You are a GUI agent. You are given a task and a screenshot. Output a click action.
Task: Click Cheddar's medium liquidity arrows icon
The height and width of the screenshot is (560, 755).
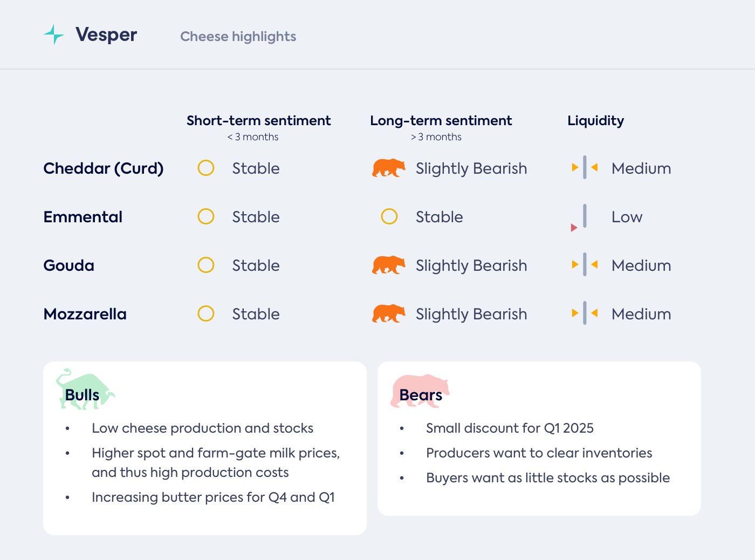(585, 168)
